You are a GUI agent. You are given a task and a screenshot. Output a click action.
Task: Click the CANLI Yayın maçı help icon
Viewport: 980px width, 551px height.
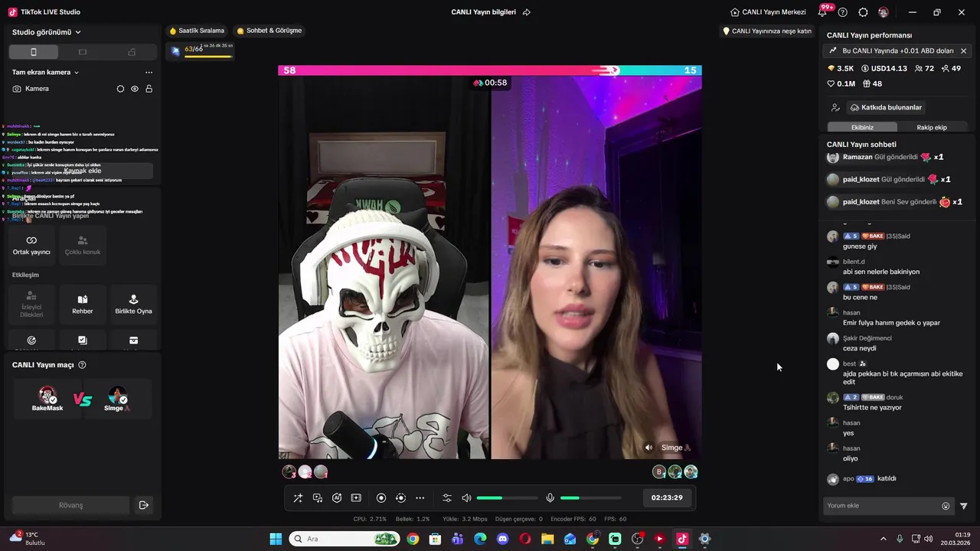[83, 365]
